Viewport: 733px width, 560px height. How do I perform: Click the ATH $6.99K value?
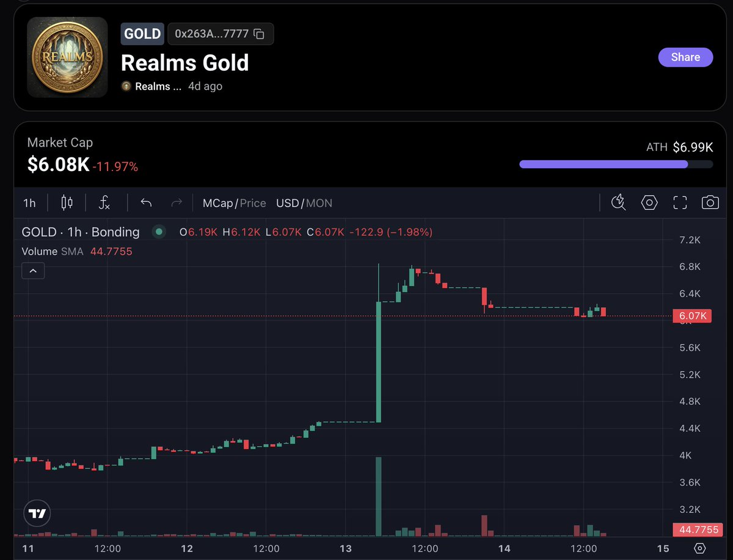click(693, 147)
